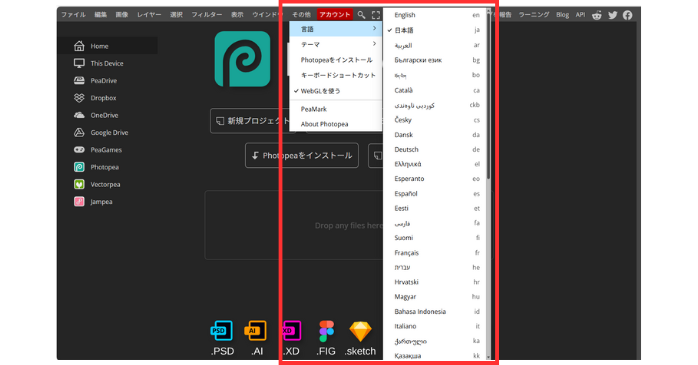Expand the テーマ submenu

tap(336, 45)
